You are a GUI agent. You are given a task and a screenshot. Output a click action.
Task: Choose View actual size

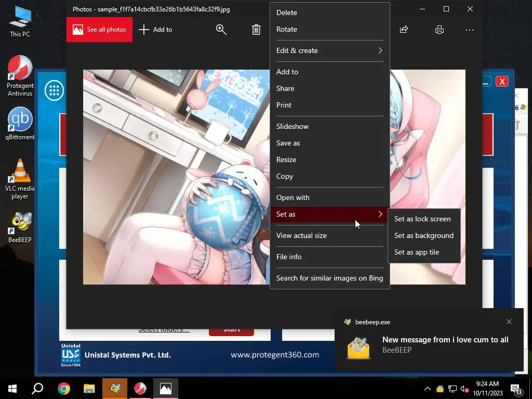click(329, 235)
